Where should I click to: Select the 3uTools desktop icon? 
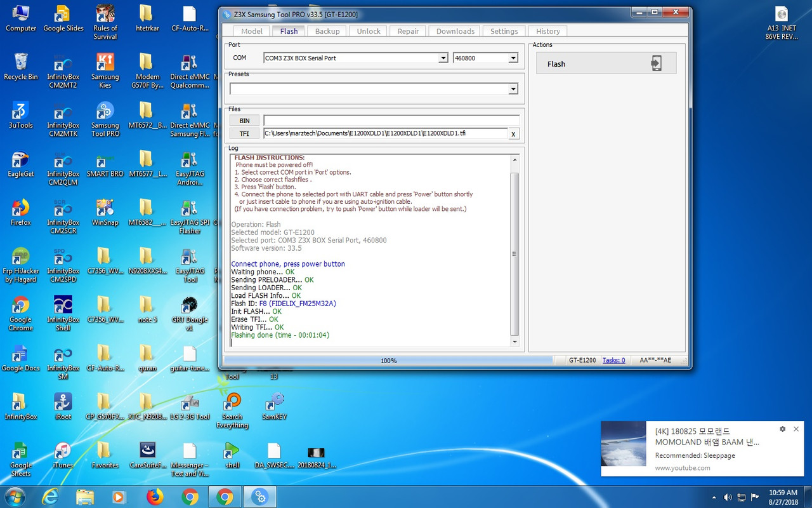(x=21, y=115)
